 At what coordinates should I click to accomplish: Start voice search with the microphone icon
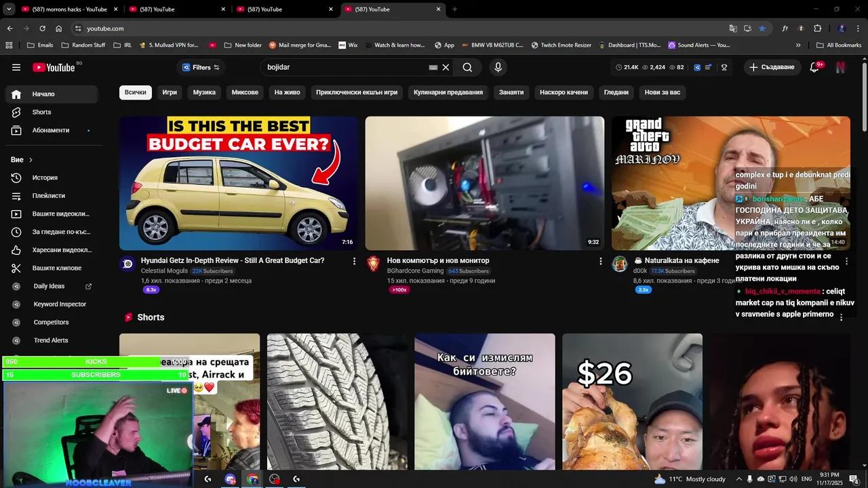click(x=498, y=67)
